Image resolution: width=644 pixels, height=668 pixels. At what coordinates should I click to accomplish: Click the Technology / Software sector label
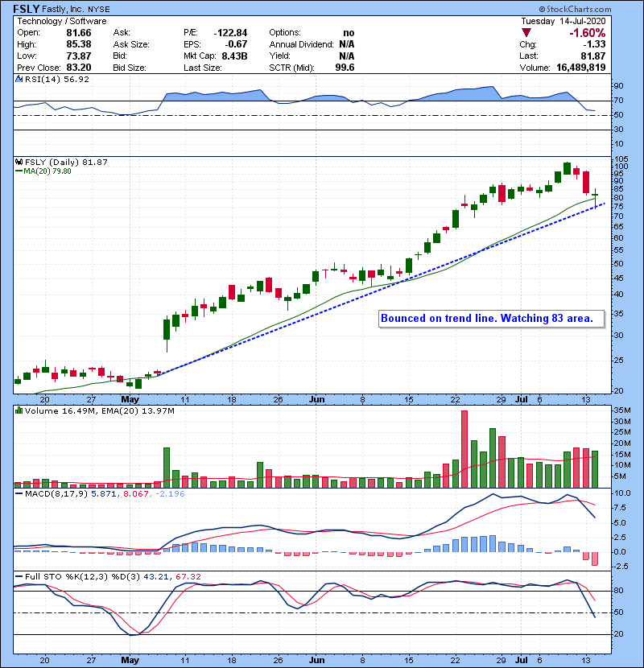62,21
